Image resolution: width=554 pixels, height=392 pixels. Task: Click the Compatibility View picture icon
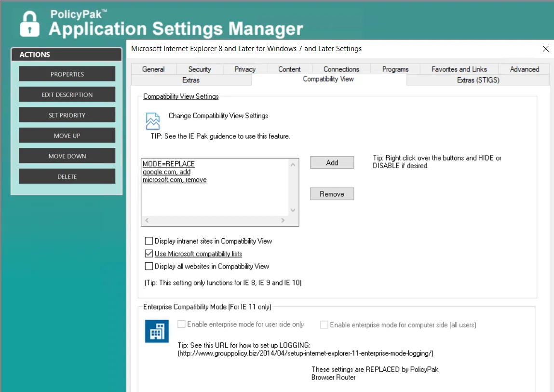(153, 121)
